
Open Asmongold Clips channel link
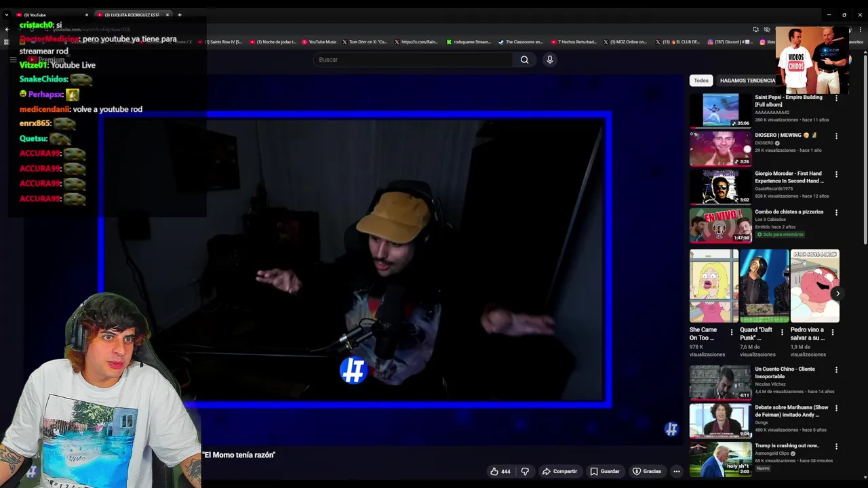772,453
